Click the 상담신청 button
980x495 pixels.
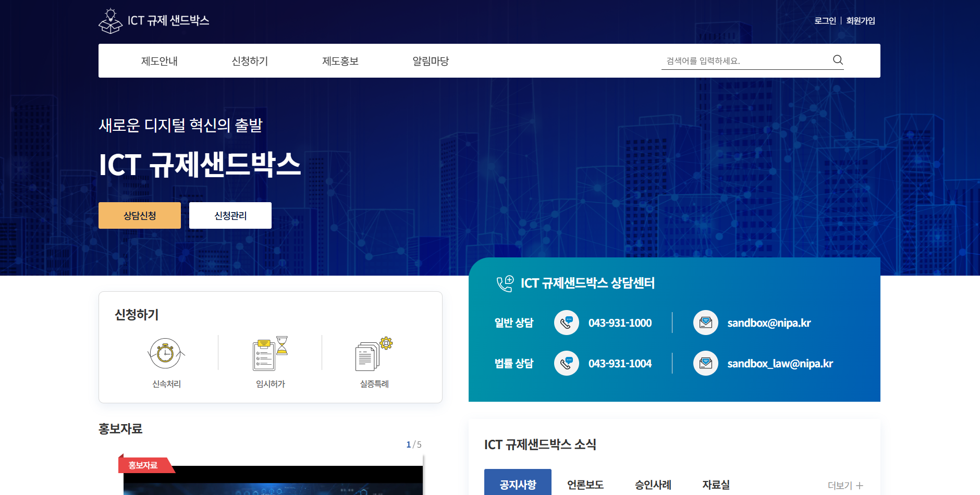click(x=139, y=215)
